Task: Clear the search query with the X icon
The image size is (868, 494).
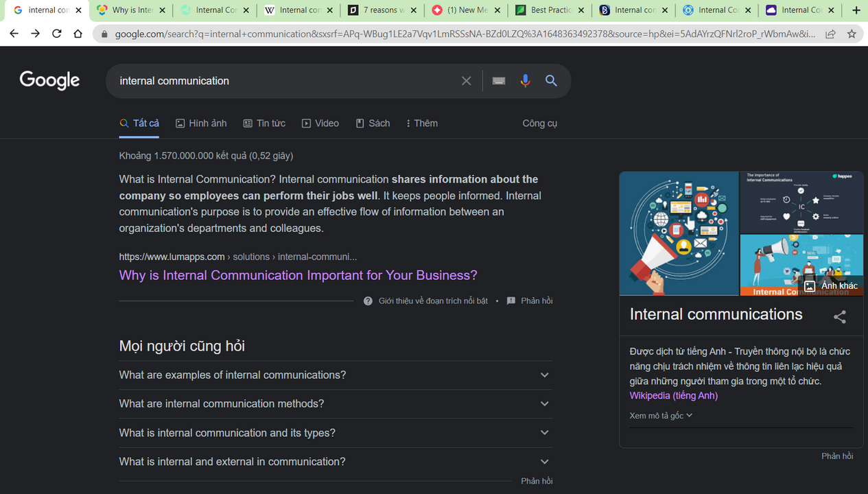Action: pos(466,80)
